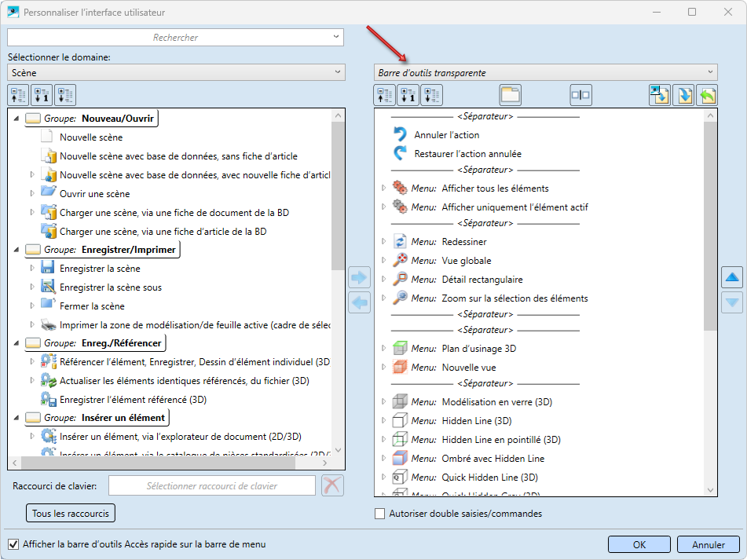Click the left tree vertical scrollbar thumb
The image size is (747, 560).
coord(338,196)
